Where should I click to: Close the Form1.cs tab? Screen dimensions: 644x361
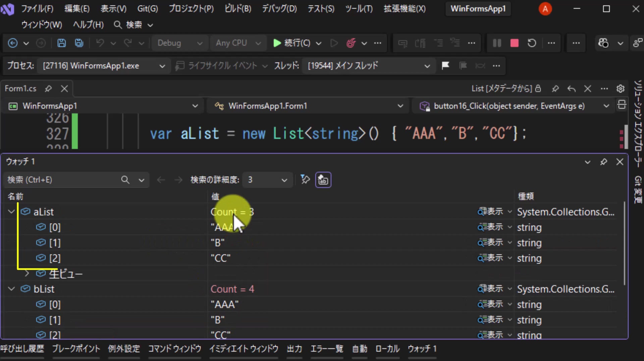[64, 89]
